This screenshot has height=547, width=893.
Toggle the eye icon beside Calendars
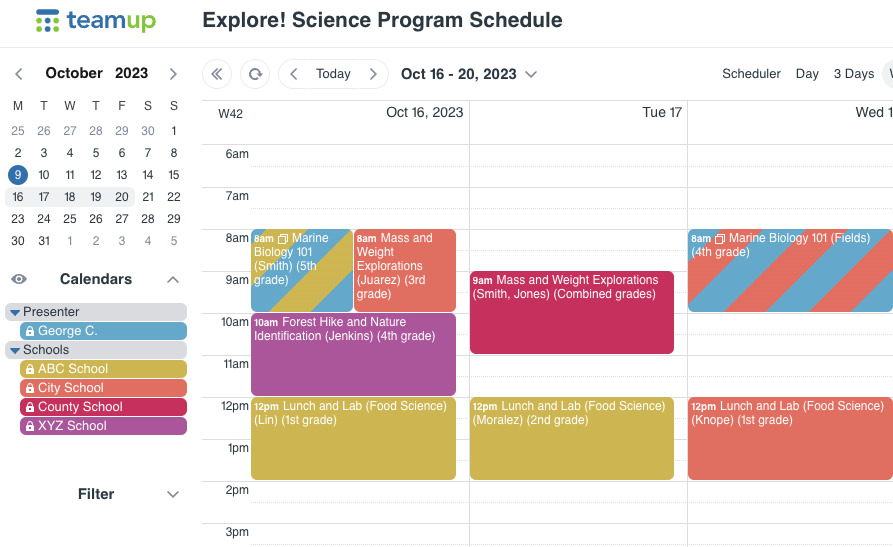coord(19,279)
